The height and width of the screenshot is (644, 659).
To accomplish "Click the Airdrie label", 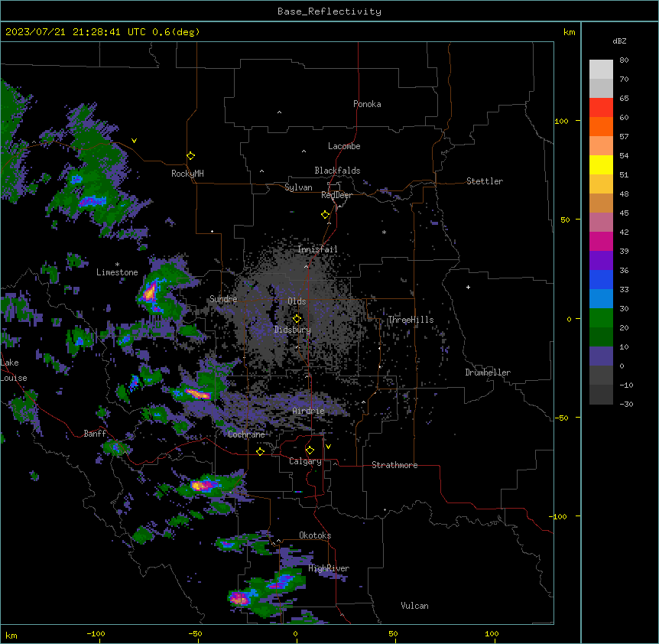I will [x=309, y=411].
